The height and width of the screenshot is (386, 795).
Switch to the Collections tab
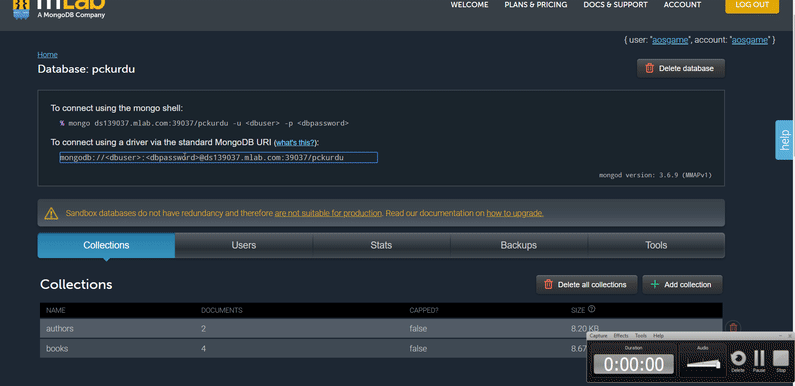pos(106,245)
